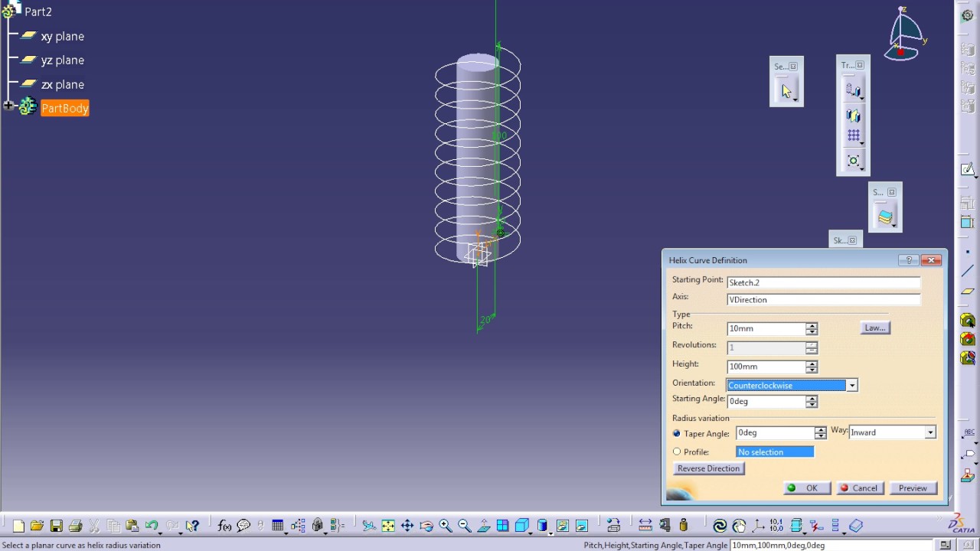Click the Multi-view four-pane icon
This screenshot has height=551, width=980.
[x=503, y=526]
